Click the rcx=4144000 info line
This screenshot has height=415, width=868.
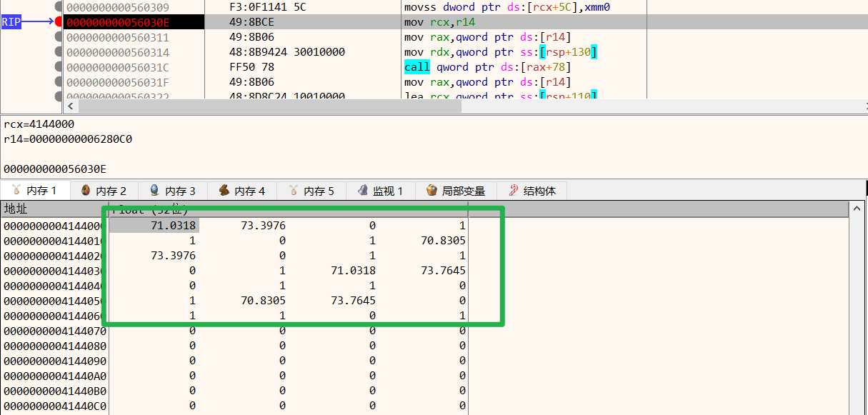pos(39,124)
